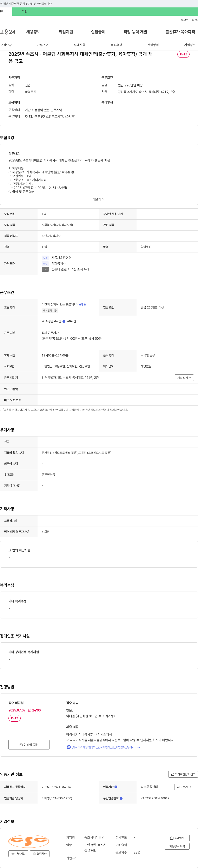Image resolution: width=198 pixels, height=868 pixels.
Task: Open the 취업지원 menu
Action: pyautogui.click(x=66, y=32)
